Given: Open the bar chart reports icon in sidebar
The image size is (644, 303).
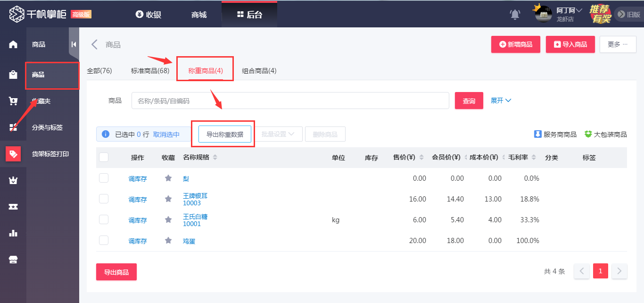Looking at the screenshot, I should tap(13, 233).
